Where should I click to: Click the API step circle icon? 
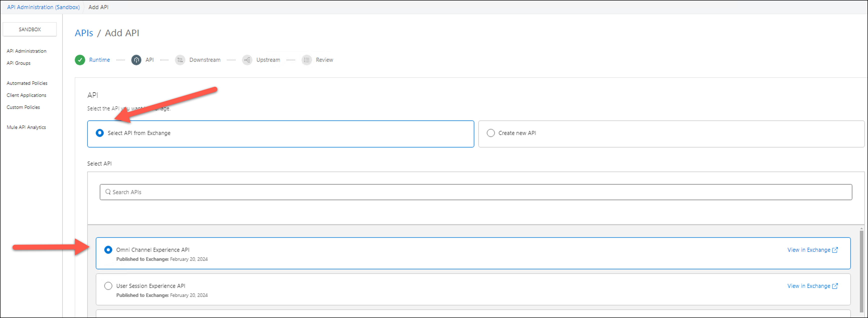pyautogui.click(x=136, y=60)
